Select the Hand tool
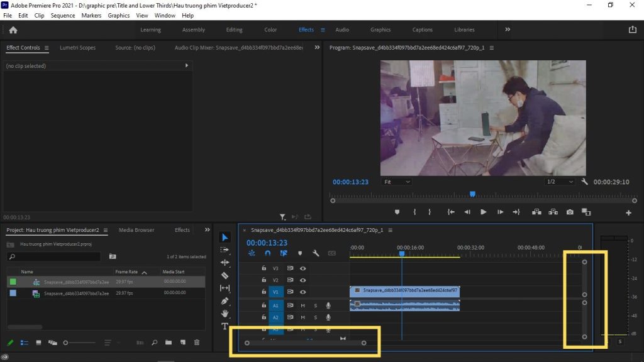 pos(225,314)
